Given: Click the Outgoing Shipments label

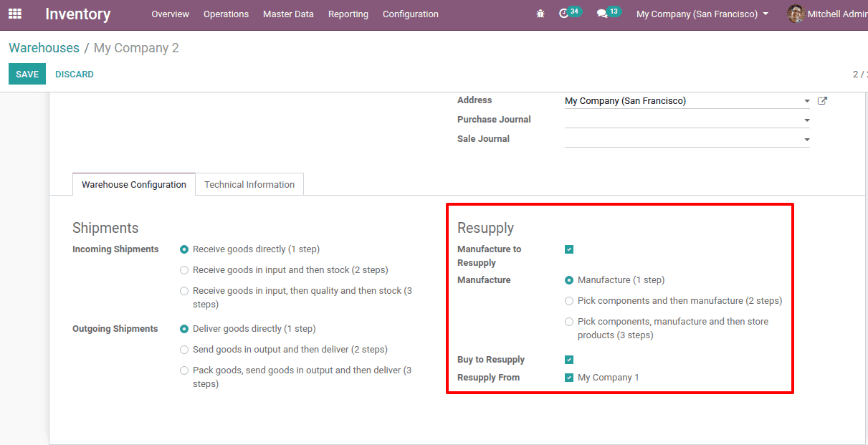Looking at the screenshot, I should tap(115, 329).
